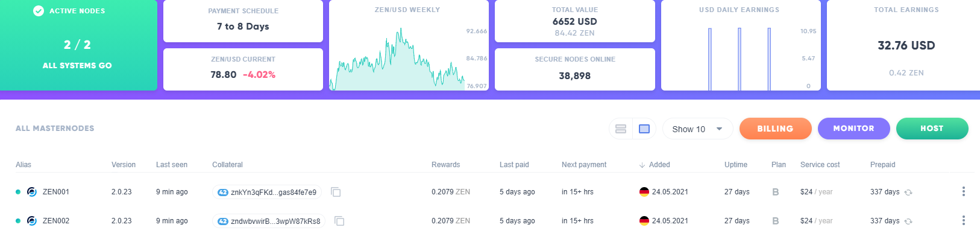The height and width of the screenshot is (239, 980).
Task: Open the Show 10 rows dropdown
Action: pyautogui.click(x=697, y=129)
